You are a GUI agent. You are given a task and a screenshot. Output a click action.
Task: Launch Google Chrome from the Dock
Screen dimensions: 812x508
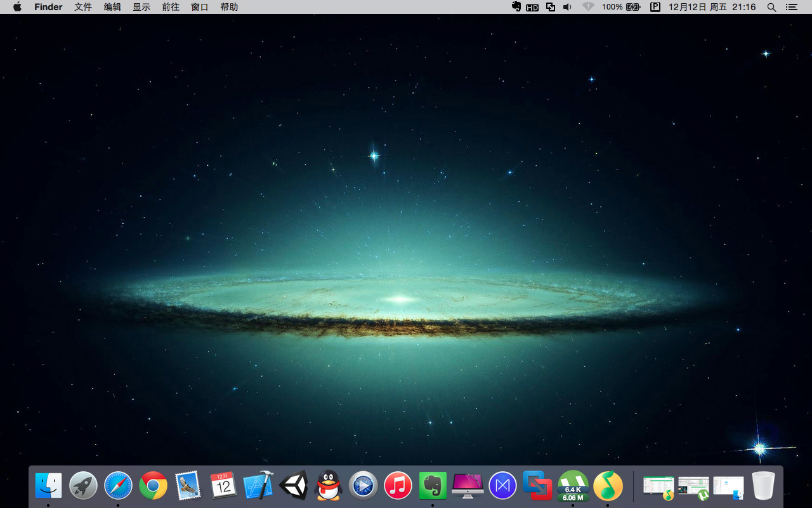point(153,486)
